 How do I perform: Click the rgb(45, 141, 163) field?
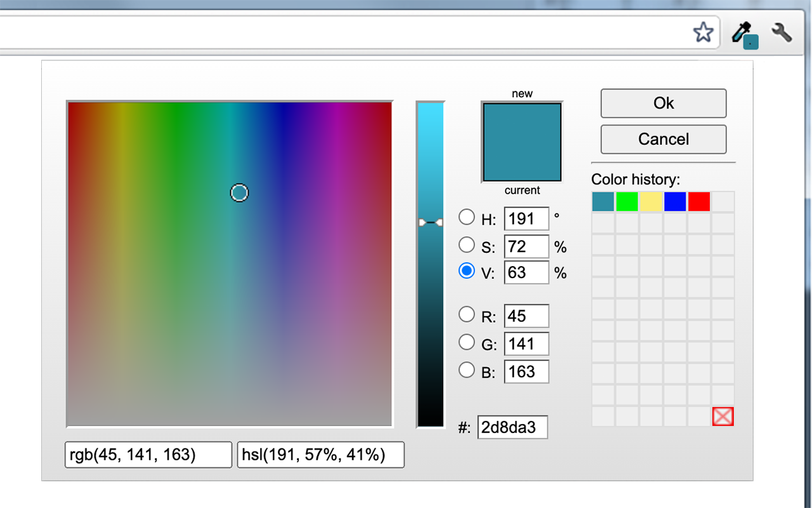(148, 454)
